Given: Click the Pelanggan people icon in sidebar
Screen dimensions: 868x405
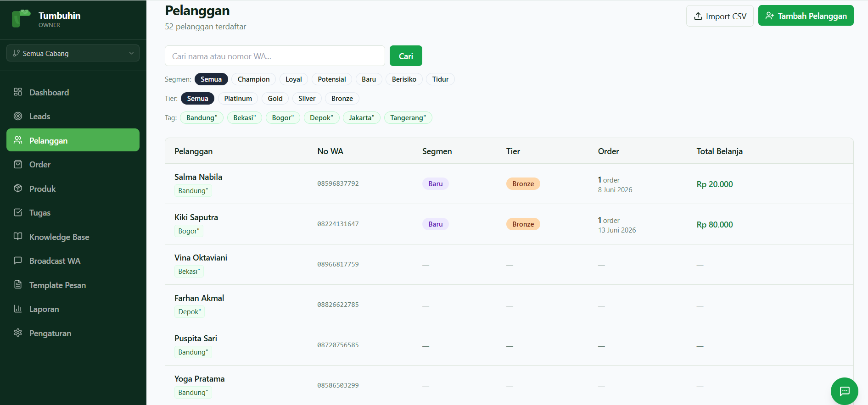Looking at the screenshot, I should click(x=18, y=140).
